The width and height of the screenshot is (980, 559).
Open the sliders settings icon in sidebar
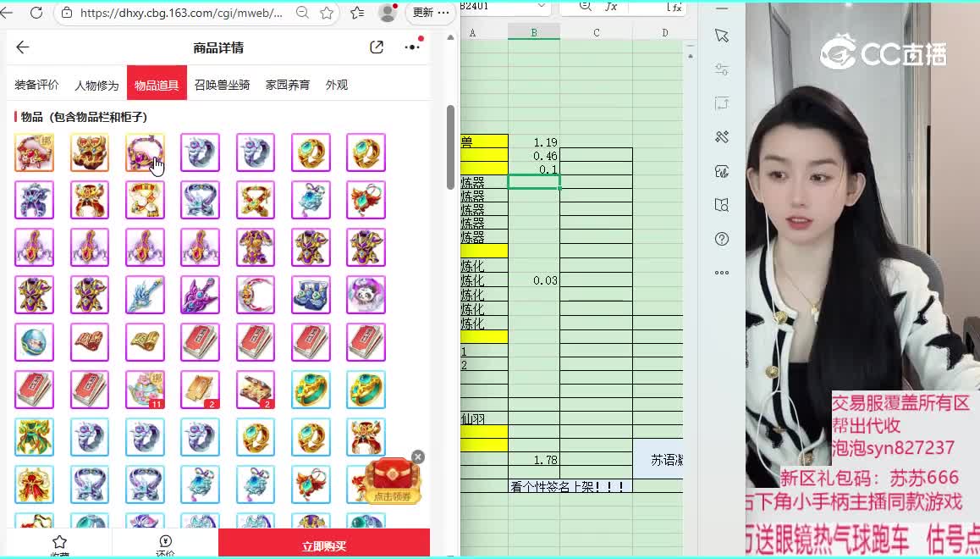click(722, 69)
